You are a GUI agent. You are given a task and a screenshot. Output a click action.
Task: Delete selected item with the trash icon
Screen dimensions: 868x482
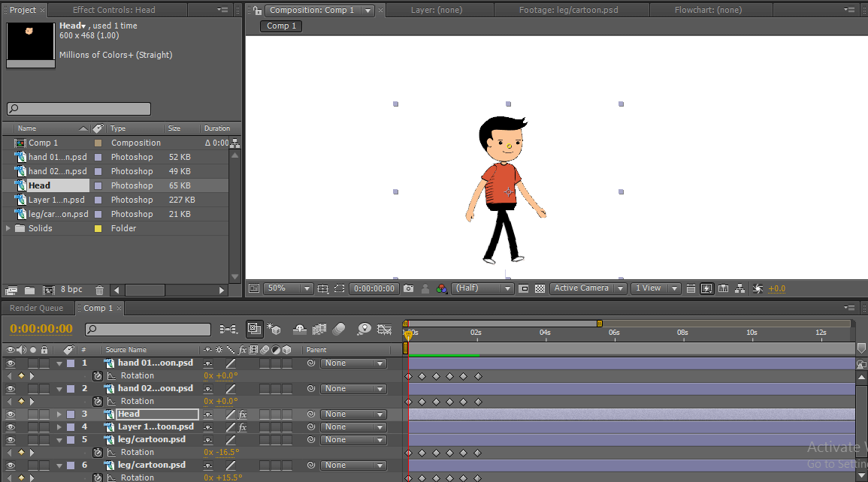[x=99, y=290]
